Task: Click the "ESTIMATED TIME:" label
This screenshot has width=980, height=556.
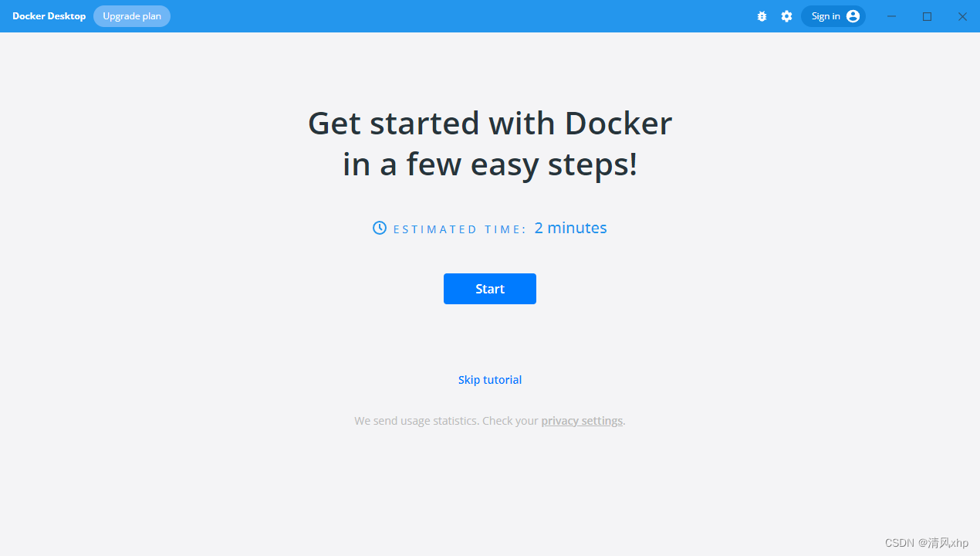Action: pyautogui.click(x=460, y=229)
